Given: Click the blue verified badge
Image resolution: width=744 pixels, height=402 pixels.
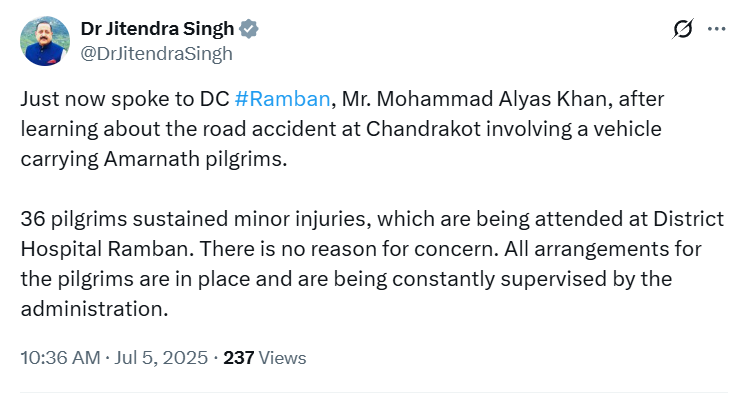Looking at the screenshot, I should tap(249, 29).
